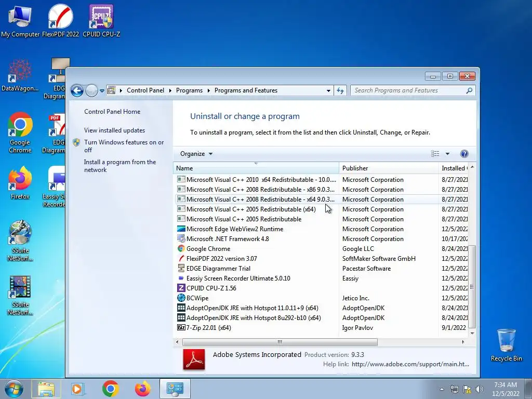Open Firefox from the taskbar
This screenshot has width=532, height=399.
143,389
